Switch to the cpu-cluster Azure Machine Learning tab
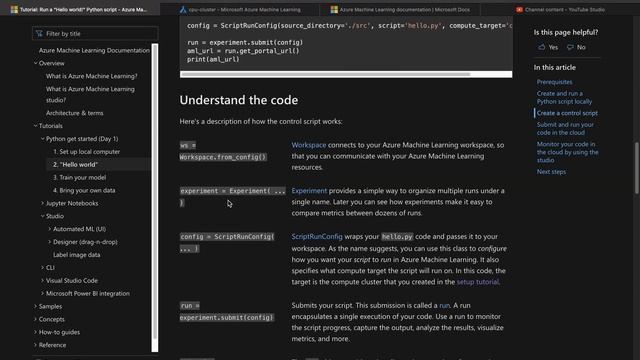Viewport: 640px width, 360px height. 241,9
